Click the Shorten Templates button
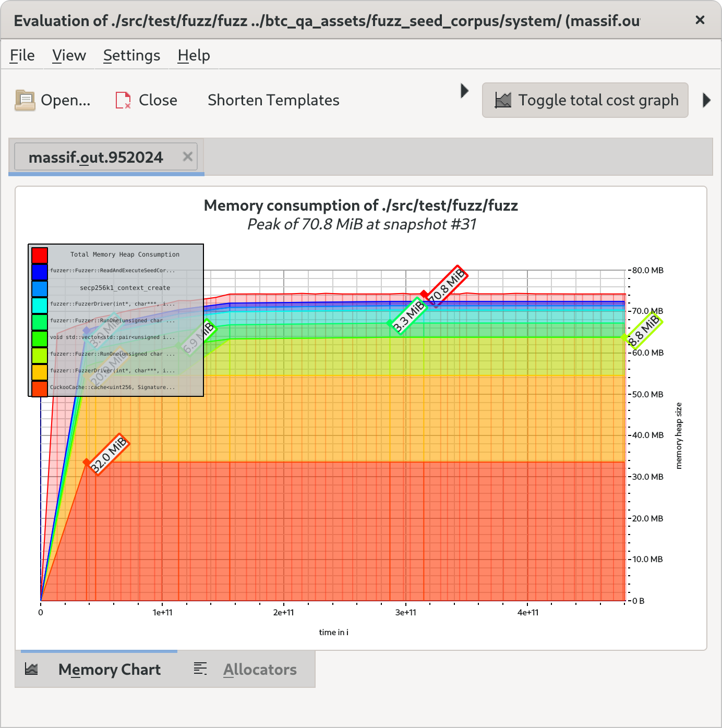The image size is (722, 728). click(x=273, y=100)
